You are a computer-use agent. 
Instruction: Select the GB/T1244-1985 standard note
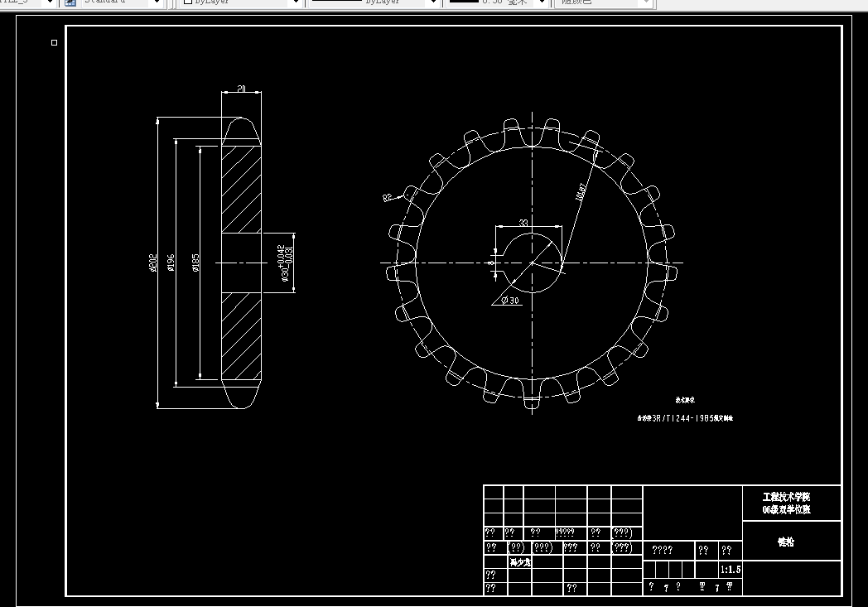pyautogui.click(x=685, y=418)
